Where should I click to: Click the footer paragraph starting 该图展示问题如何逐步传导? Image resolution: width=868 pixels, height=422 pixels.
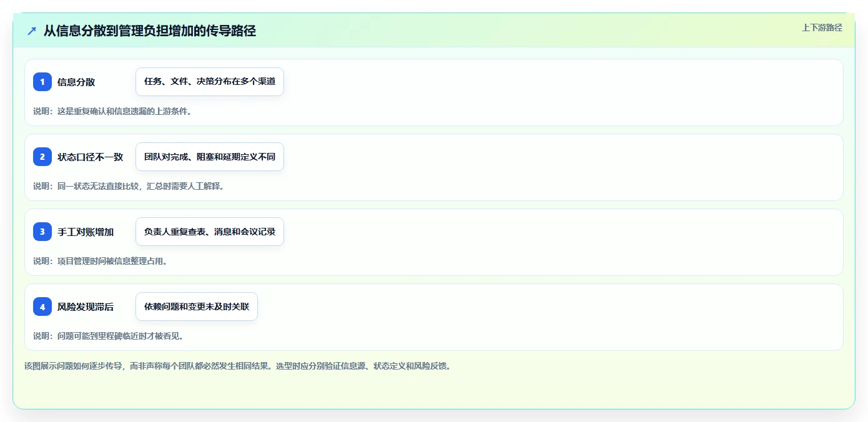tap(238, 366)
